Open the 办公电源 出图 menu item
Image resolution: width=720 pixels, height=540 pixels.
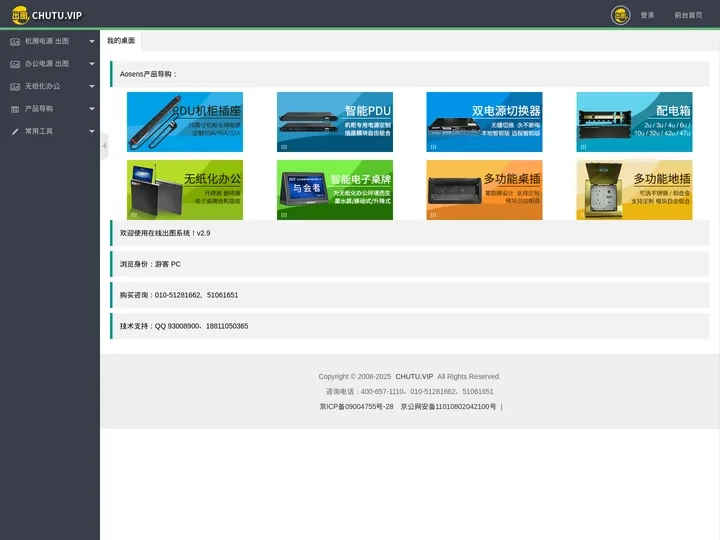pyautogui.click(x=50, y=64)
